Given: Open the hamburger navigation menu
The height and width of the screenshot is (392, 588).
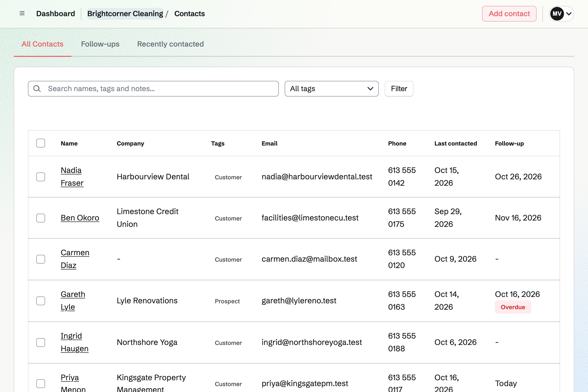Looking at the screenshot, I should click(22, 13).
